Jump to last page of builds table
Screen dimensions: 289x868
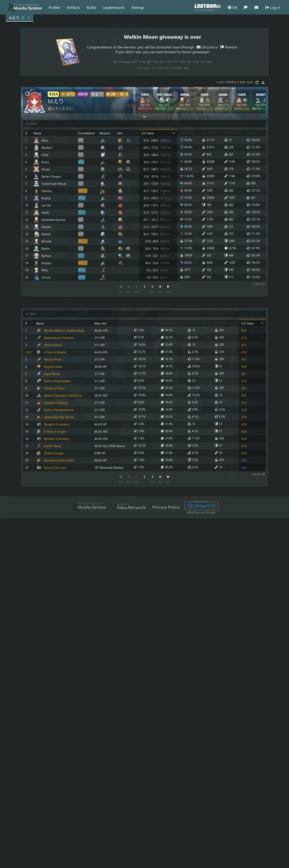(x=168, y=286)
